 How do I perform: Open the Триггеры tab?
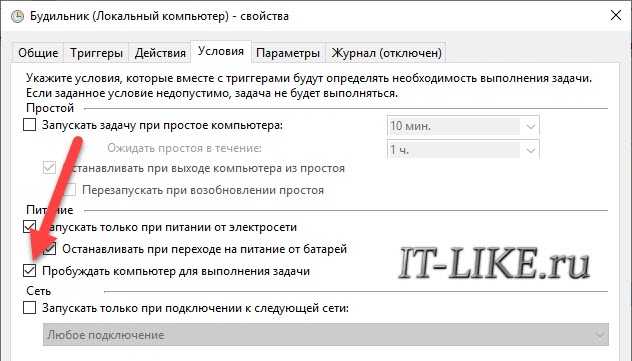96,53
